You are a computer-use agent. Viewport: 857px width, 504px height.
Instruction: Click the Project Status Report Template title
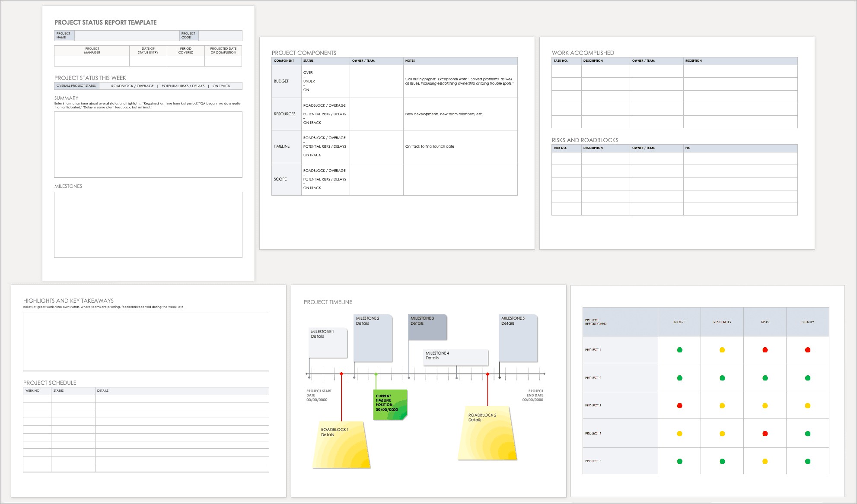point(105,22)
